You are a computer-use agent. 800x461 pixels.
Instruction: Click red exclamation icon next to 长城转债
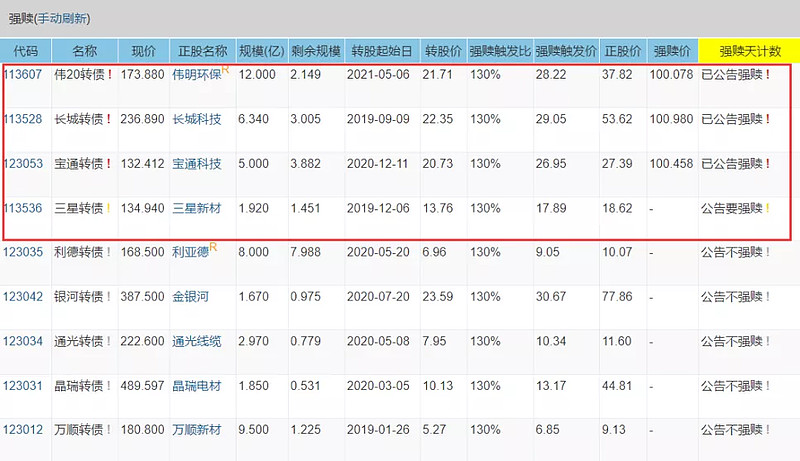coord(109,119)
